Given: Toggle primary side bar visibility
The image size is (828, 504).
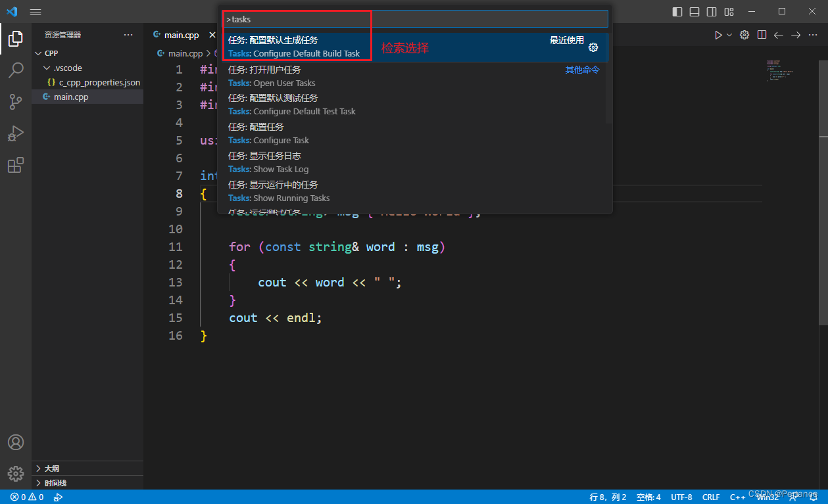Looking at the screenshot, I should pyautogui.click(x=677, y=12).
